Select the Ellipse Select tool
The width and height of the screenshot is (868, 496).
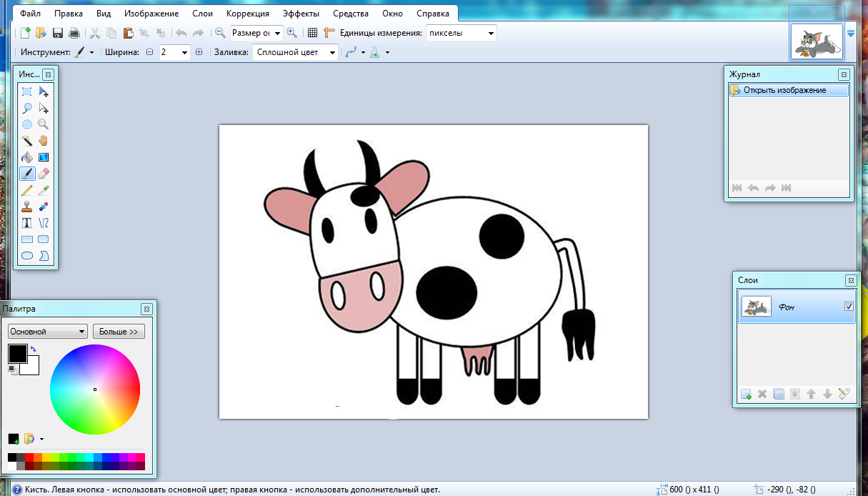[26, 124]
